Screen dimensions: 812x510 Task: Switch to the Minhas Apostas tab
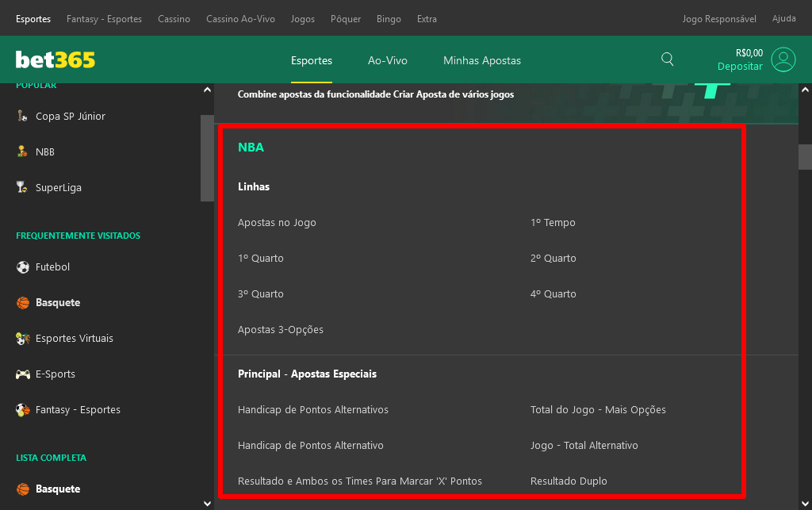[x=481, y=60]
